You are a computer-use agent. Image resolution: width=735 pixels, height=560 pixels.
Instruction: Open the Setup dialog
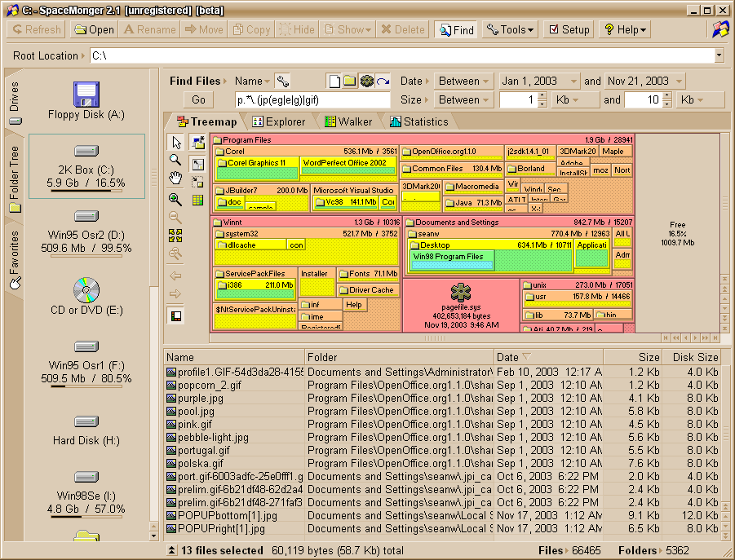click(569, 29)
